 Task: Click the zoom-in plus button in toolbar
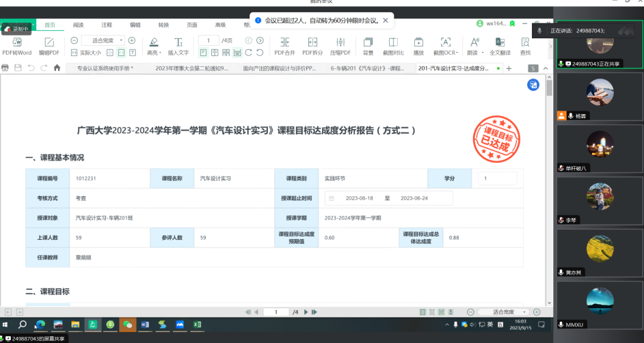[132, 40]
